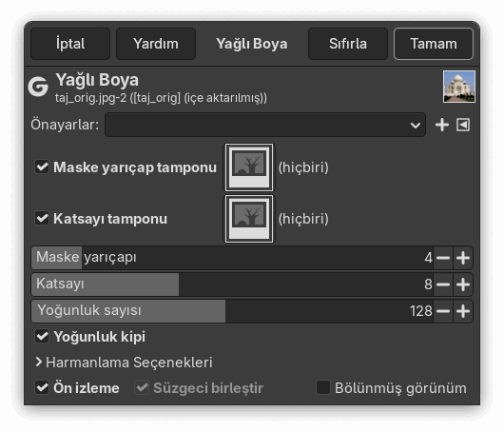This screenshot has width=504, height=432.
Task: Click the Yoğunluk sayısı slider
Action: (x=232, y=311)
